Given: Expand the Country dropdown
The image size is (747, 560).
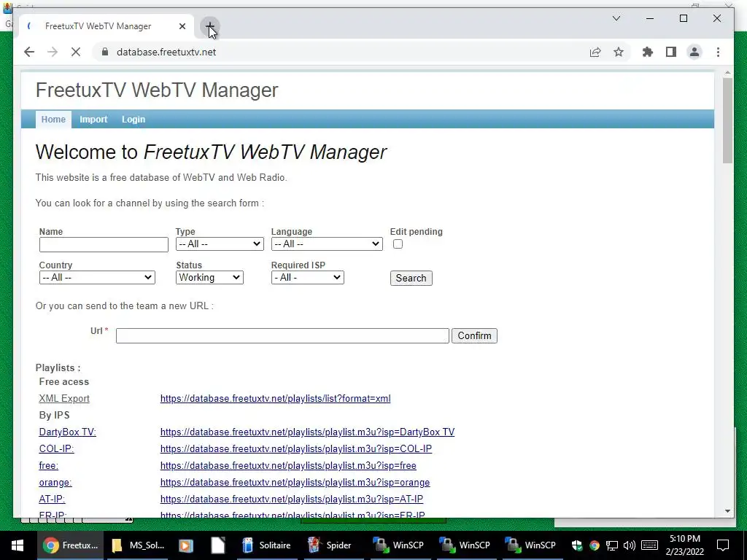Looking at the screenshot, I should pyautogui.click(x=97, y=277).
